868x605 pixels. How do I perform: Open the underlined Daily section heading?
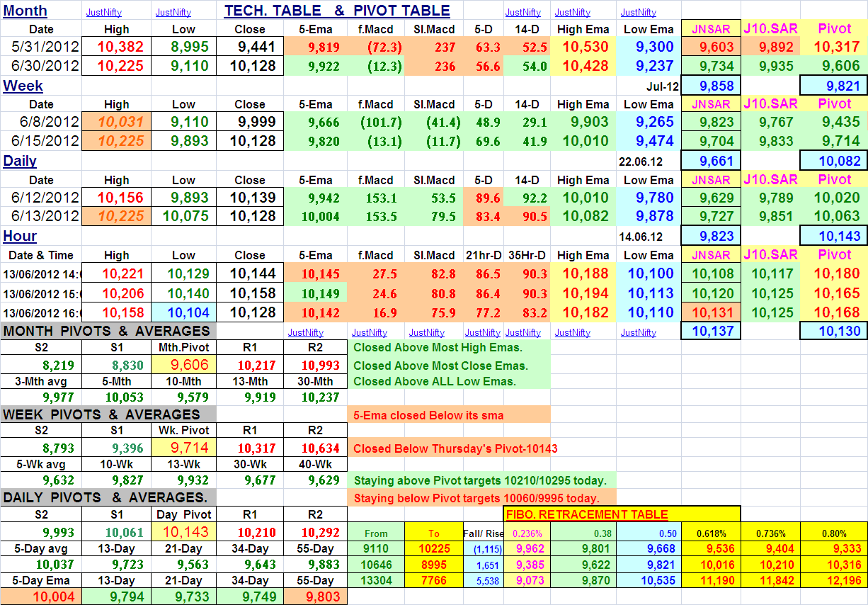[20, 161]
